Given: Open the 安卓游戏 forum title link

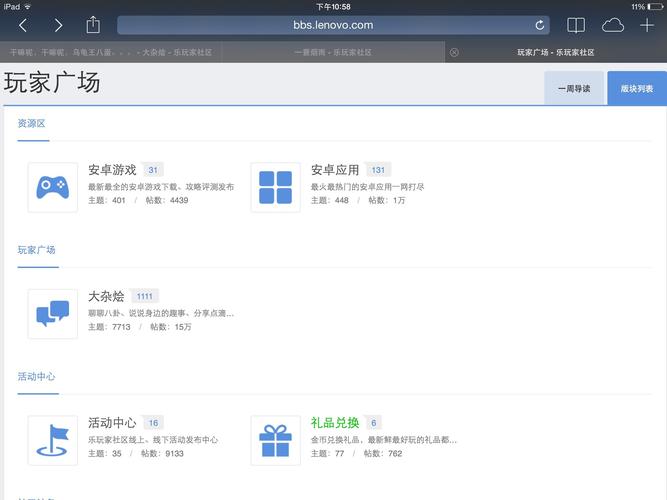Looking at the screenshot, I should click(x=112, y=170).
